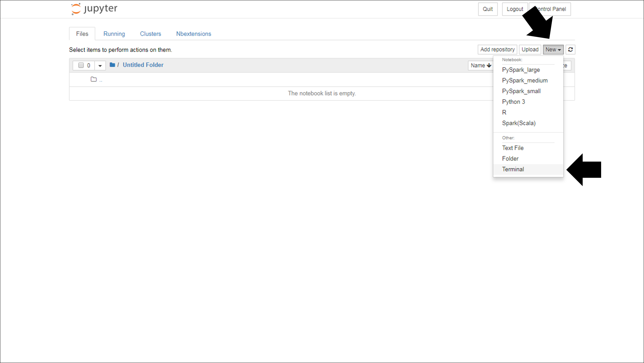Screen dimensions: 644x363
Task: Click the Jupyter logo
Action: (x=94, y=9)
